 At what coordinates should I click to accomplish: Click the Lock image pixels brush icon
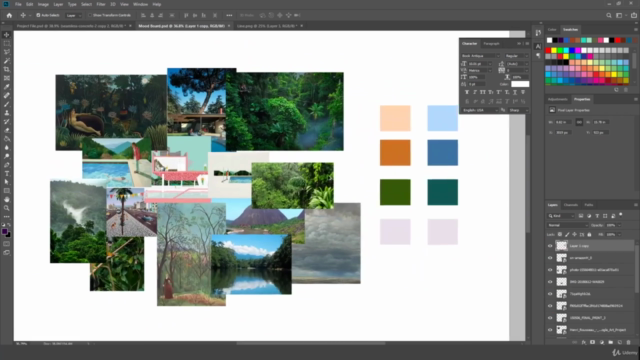[x=567, y=234]
